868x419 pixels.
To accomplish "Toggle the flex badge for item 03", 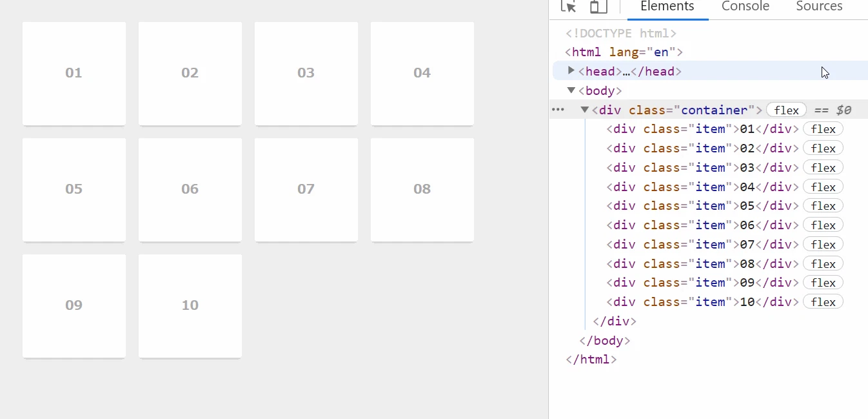I will tap(823, 168).
